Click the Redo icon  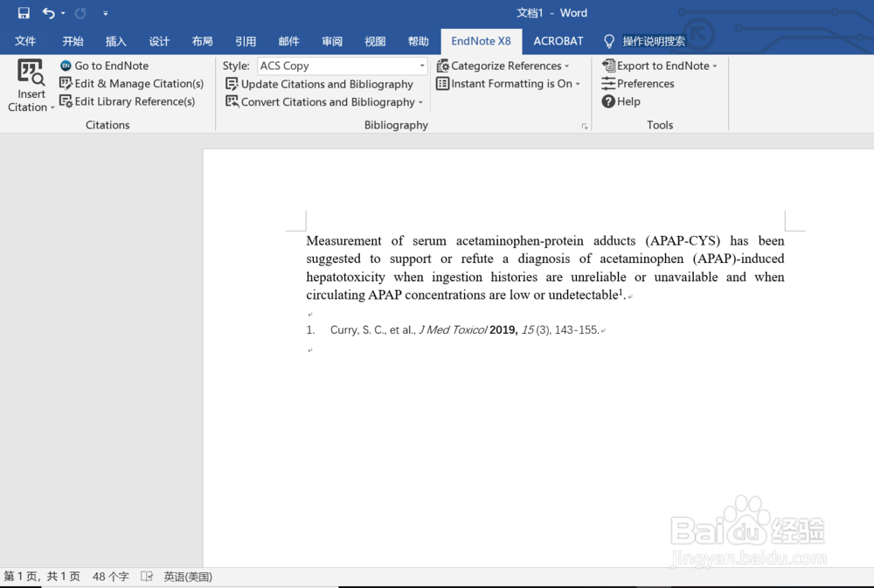80,13
